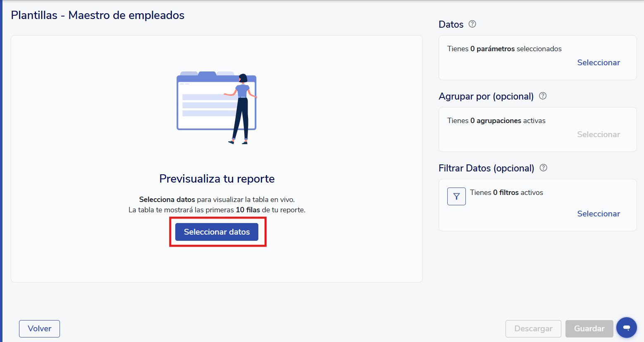Click the 0 agrupaciones activas text
644x342 pixels.
pyautogui.click(x=496, y=121)
